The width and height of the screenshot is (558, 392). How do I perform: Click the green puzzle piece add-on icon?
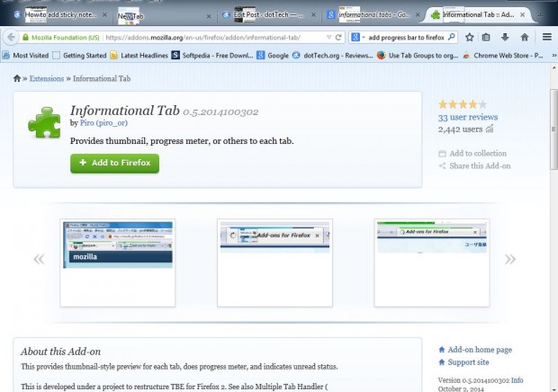click(44, 122)
